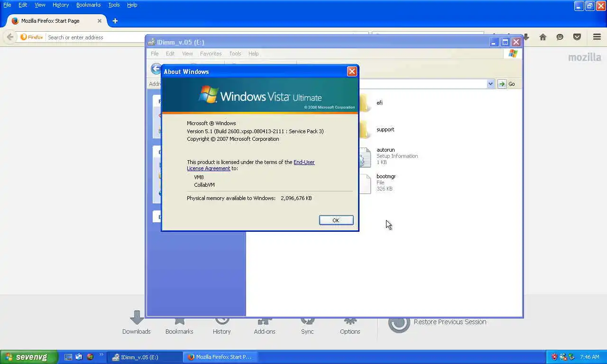Click the Messenger tray icon
The height and width of the screenshot is (364, 607).
(563, 357)
